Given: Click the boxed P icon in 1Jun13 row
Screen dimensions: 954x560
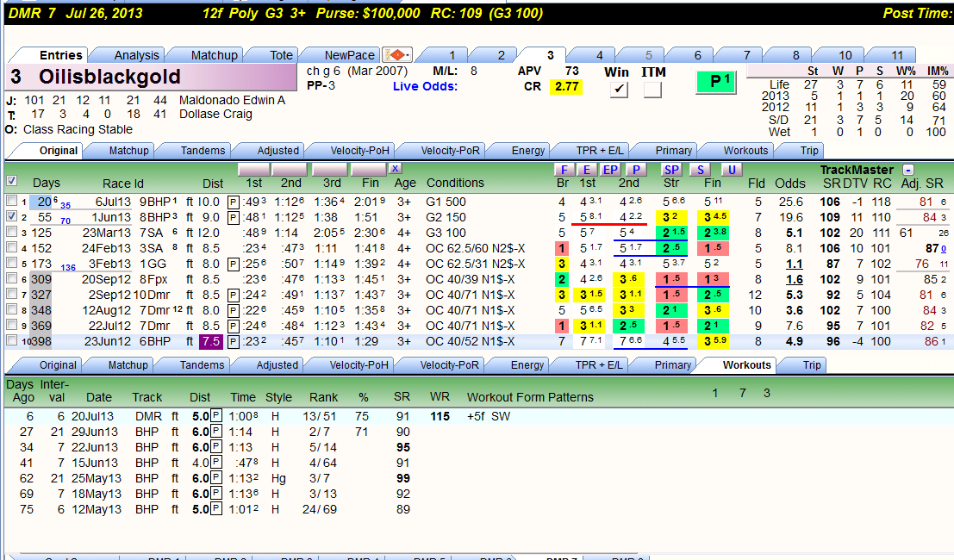Looking at the screenshot, I should tap(233, 218).
